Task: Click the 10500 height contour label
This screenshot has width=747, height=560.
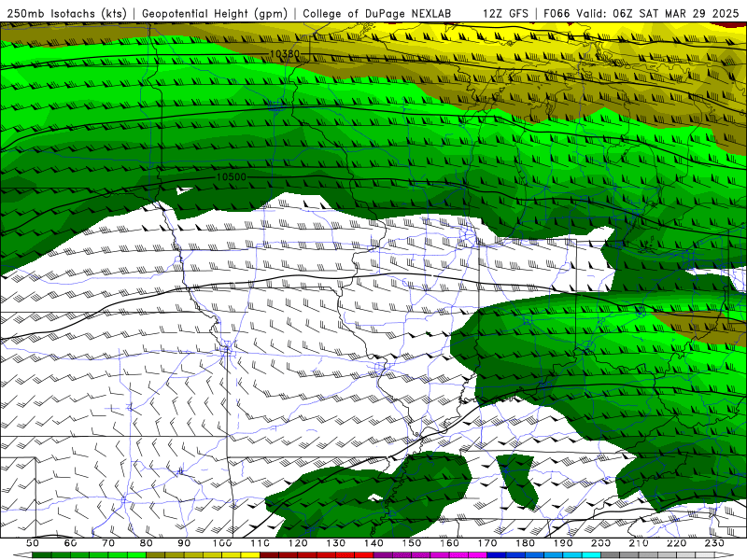Action: coord(232,177)
